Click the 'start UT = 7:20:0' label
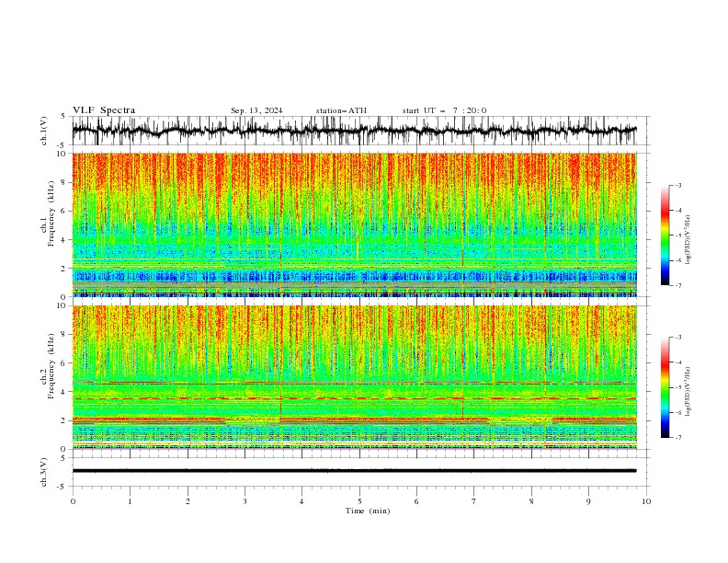Image resolution: width=728 pixels, height=563 pixels. click(444, 110)
